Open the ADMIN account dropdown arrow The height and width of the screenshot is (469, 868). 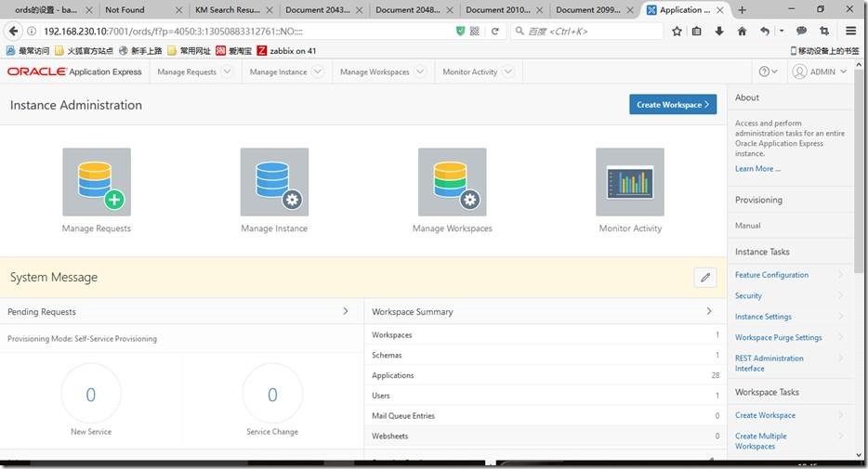pos(843,72)
